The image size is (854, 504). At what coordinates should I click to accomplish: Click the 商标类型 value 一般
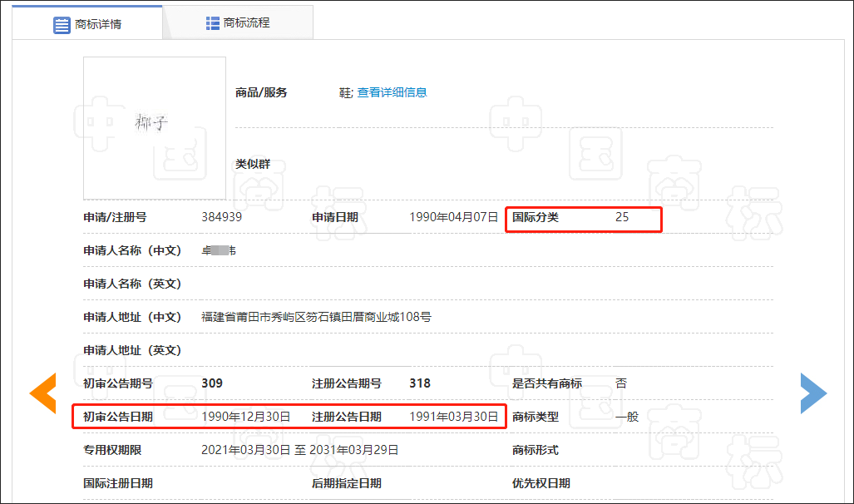pyautogui.click(x=627, y=417)
